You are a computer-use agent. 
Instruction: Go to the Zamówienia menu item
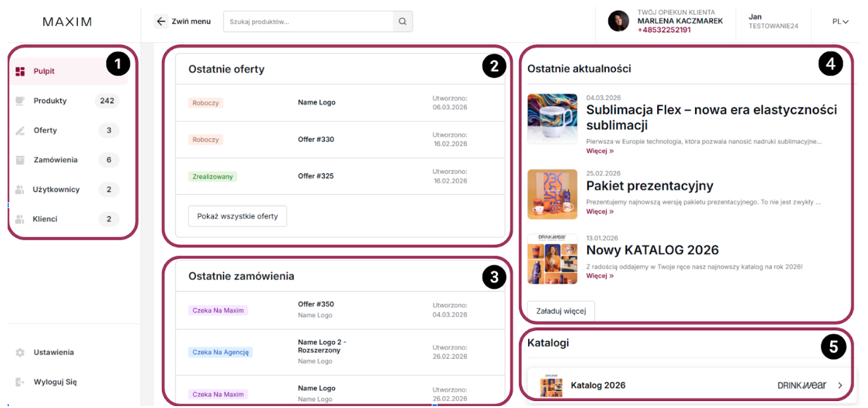[x=56, y=160]
